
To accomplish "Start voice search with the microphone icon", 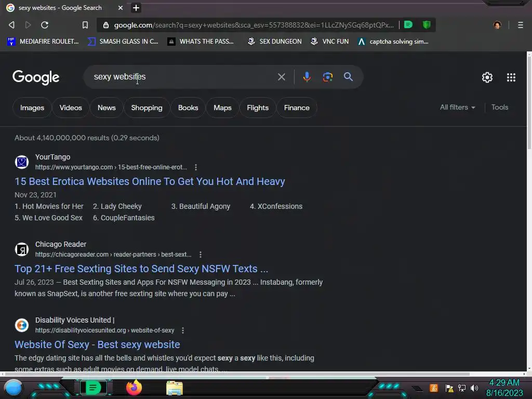I will pos(307,77).
